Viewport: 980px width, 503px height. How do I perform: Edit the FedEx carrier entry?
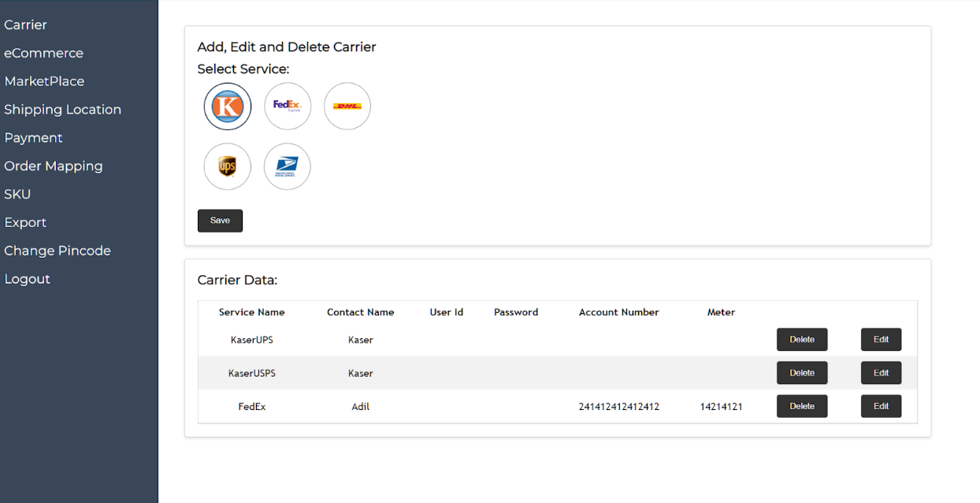coord(881,406)
